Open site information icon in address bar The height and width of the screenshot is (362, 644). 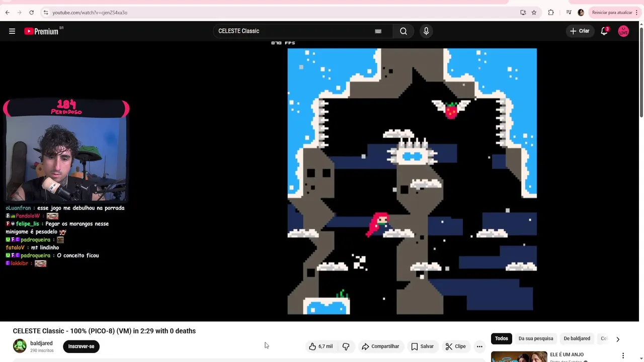(x=45, y=13)
